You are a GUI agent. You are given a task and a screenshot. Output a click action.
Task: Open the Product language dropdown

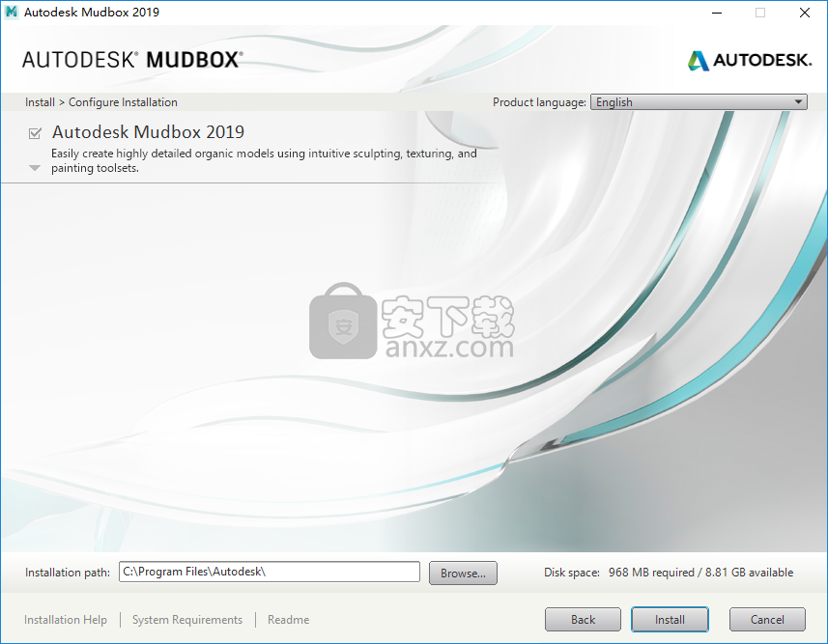699,102
